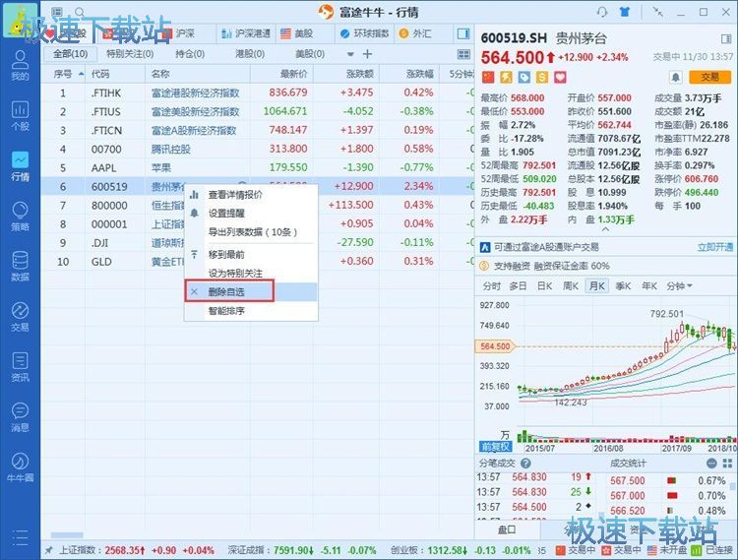Open 外汇 market tab
The height and width of the screenshot is (560, 738).
tap(414, 33)
